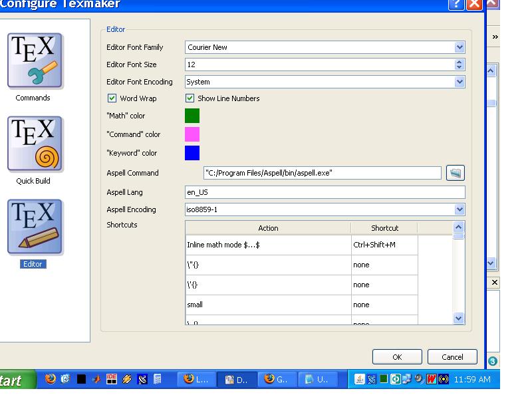Click the Editor Font Size field
The height and width of the screenshot is (399, 532).
click(x=320, y=65)
